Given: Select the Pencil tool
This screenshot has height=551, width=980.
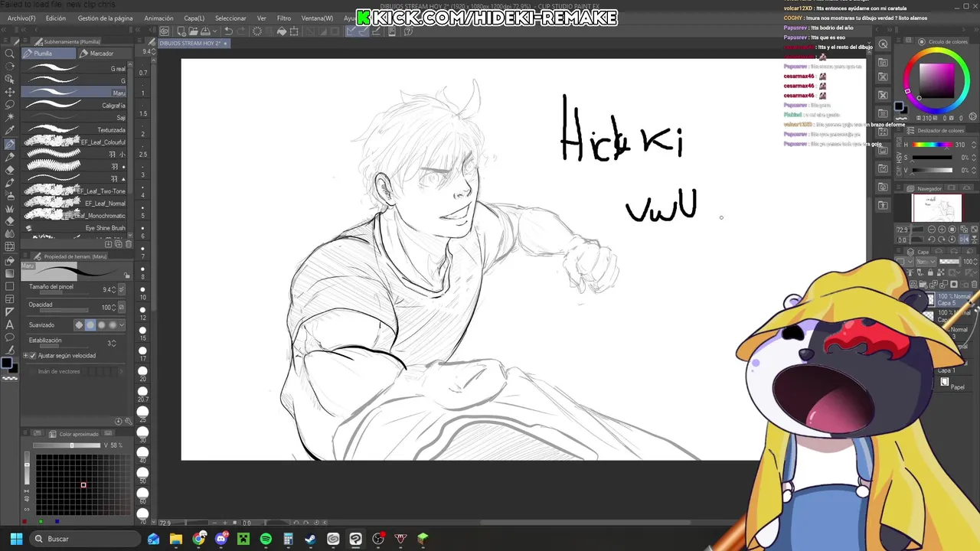Looking at the screenshot, I should coord(9,157).
